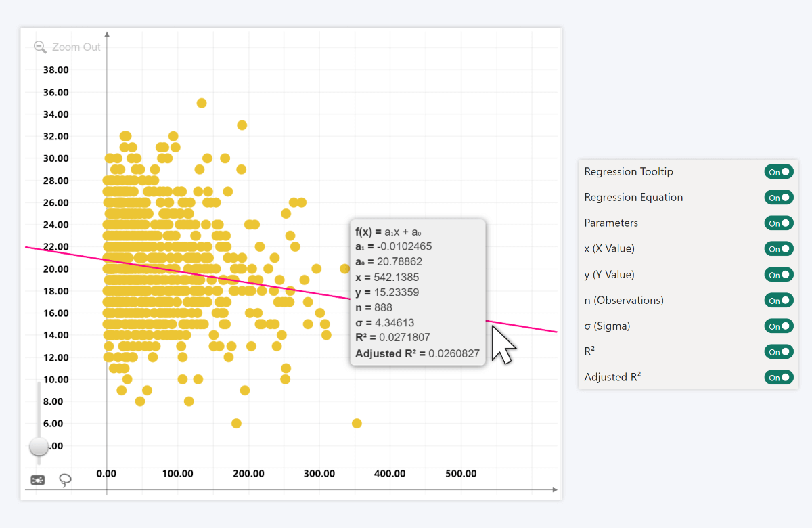
Task: Click the isolated yellow point near value 6
Action: 357,423
